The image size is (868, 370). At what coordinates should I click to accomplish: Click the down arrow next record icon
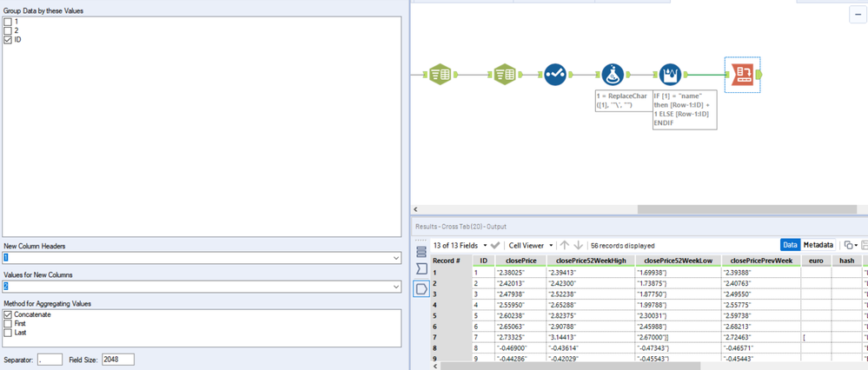[579, 245]
